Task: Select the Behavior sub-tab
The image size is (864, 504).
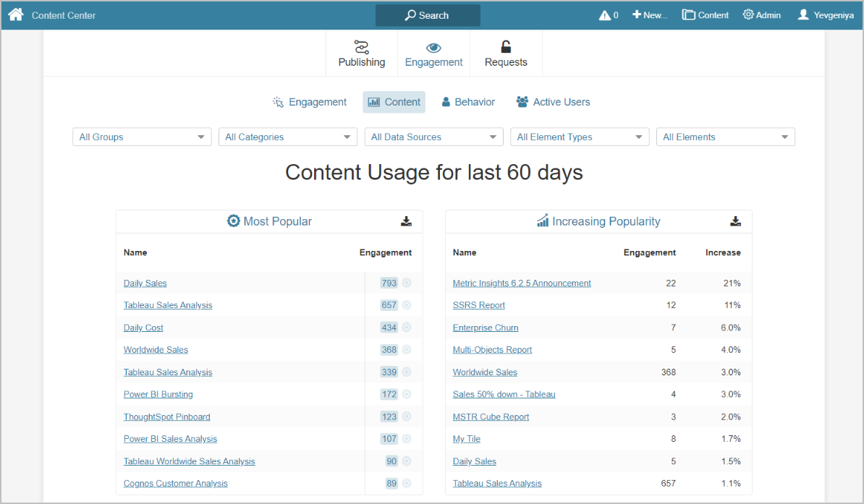Action: pyautogui.click(x=468, y=102)
